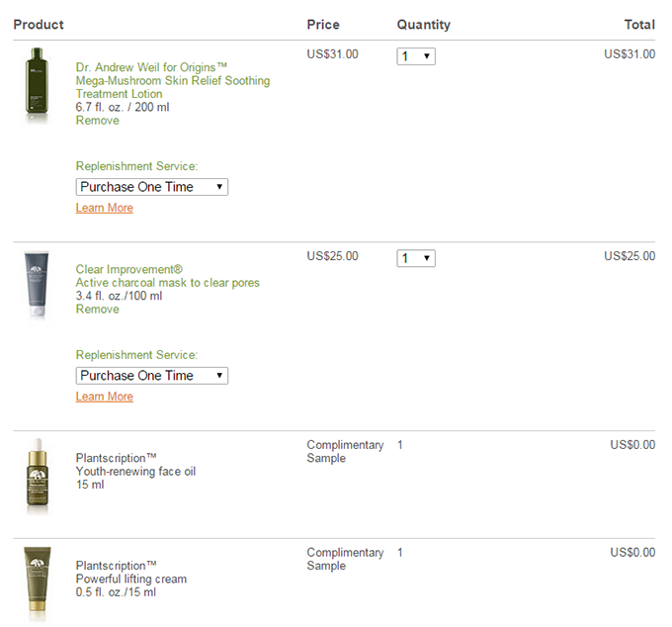Open the Clear Improvement product title link
Screen dimensions: 672x627
tap(129, 269)
